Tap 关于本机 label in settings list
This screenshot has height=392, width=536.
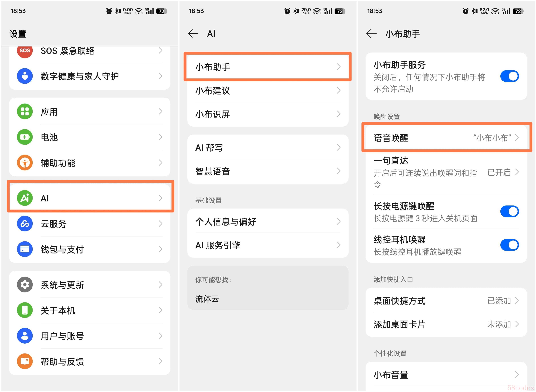(58, 310)
